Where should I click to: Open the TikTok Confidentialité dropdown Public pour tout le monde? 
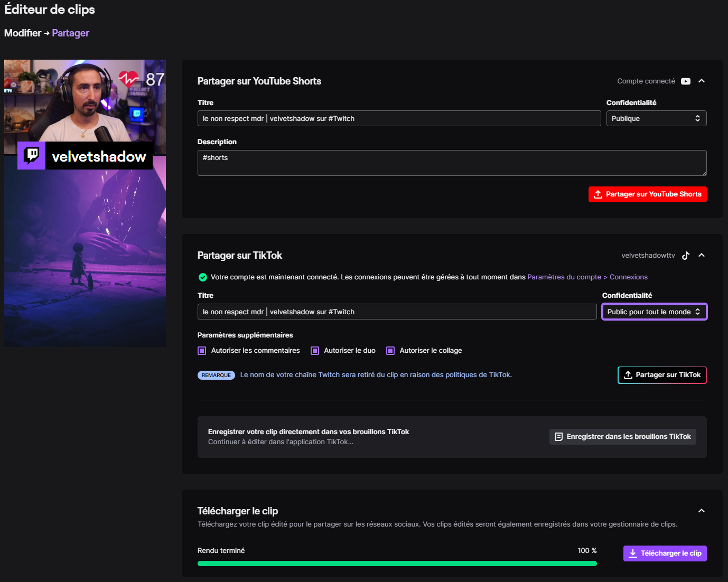pyautogui.click(x=654, y=312)
